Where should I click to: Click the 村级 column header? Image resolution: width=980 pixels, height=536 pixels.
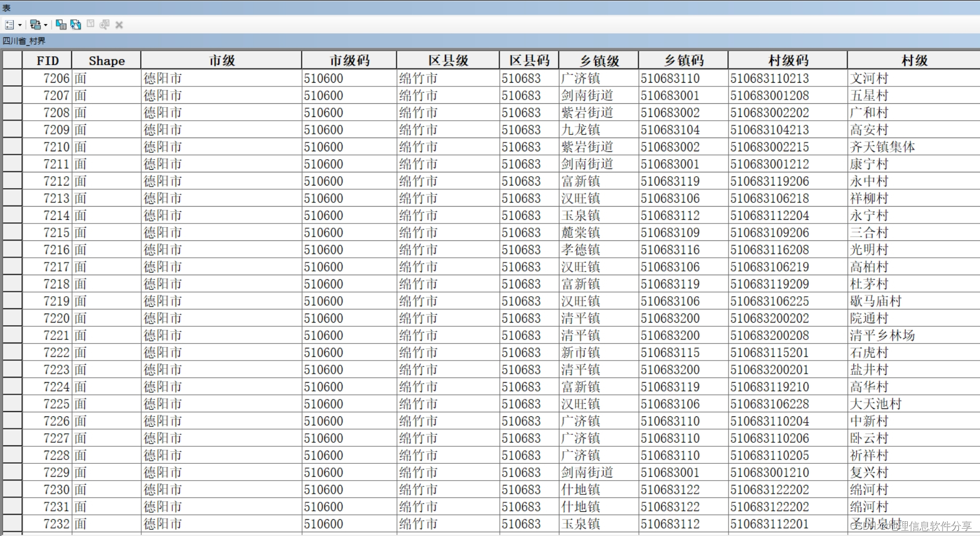coord(914,61)
